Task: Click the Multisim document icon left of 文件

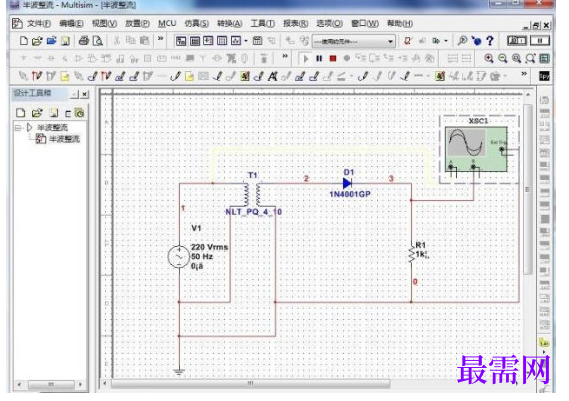Action: click(x=17, y=24)
